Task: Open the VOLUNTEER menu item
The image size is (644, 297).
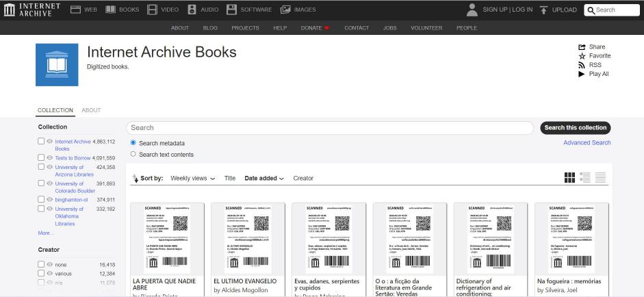Action: 426,28
